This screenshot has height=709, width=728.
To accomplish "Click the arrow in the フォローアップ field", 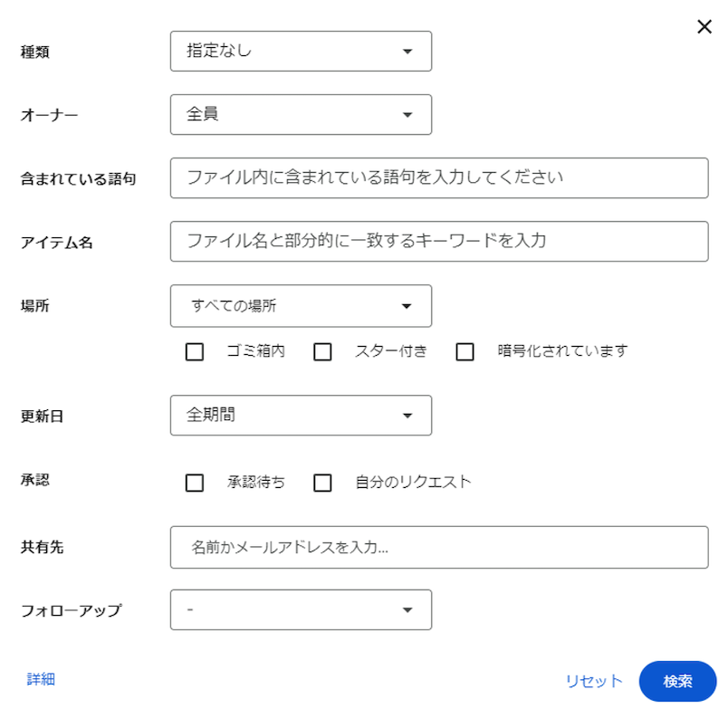I will coord(409,609).
